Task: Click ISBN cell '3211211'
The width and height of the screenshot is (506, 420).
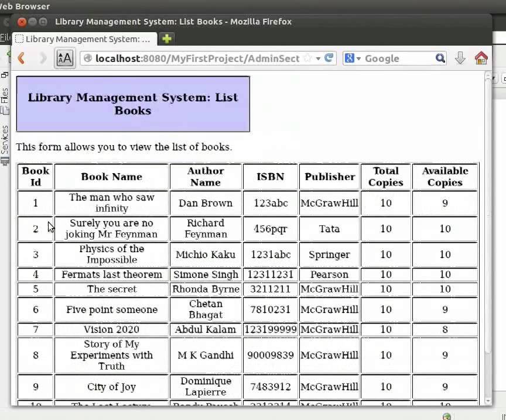Action: click(271, 289)
